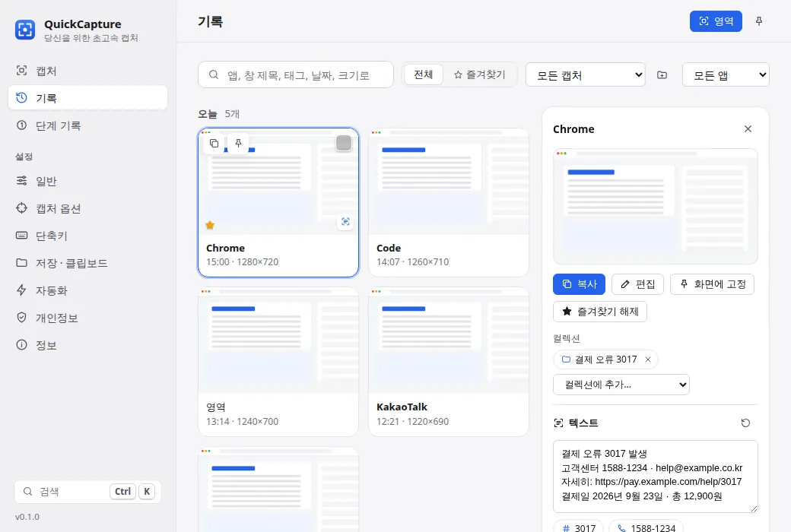Click the blue 영역 capture button
This screenshot has width=791, height=532.
point(716,21)
